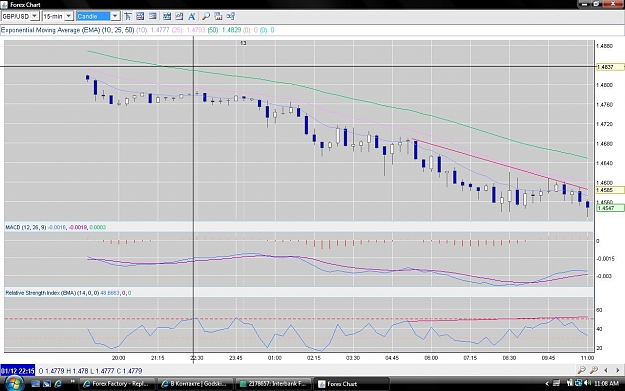The image size is (625, 391).
Task: Click the toolbar icon right of the magnifier
Action: click(x=218, y=16)
